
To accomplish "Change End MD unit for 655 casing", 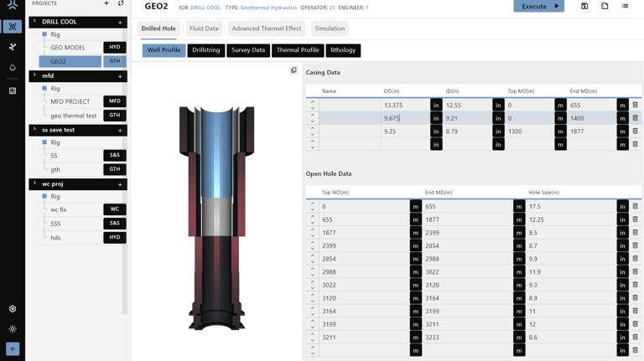I will click(x=623, y=105).
